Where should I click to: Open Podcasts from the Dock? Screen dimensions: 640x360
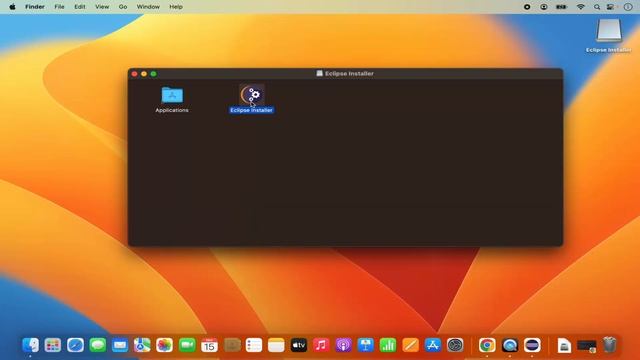[343, 345]
